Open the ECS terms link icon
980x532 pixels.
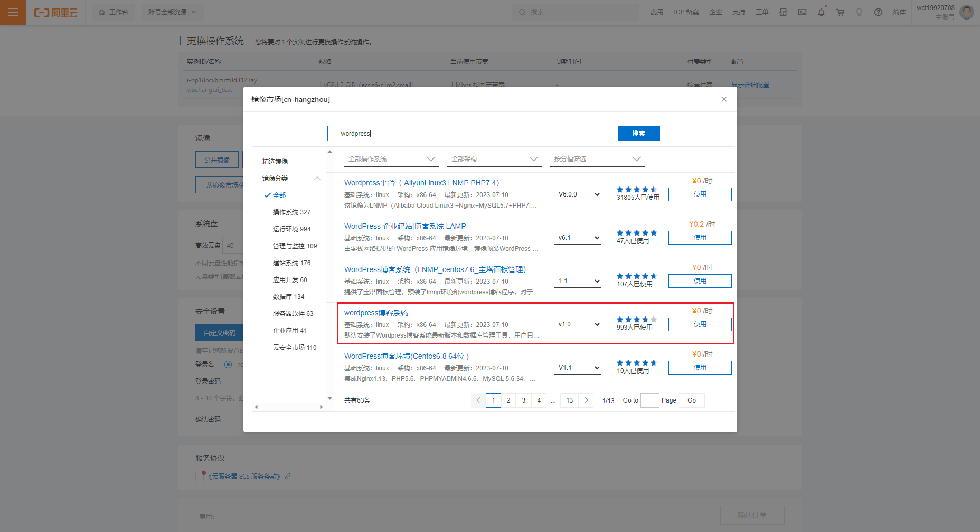288,476
